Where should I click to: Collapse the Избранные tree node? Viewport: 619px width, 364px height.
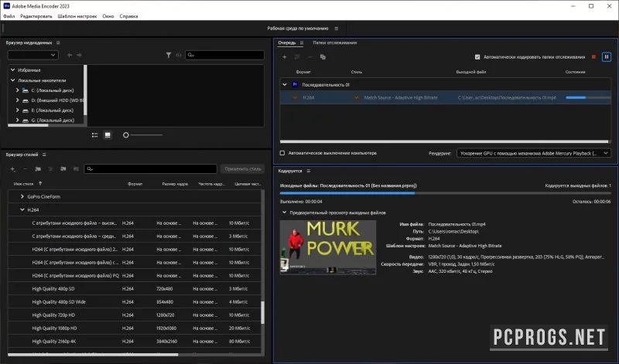pyautogui.click(x=12, y=70)
